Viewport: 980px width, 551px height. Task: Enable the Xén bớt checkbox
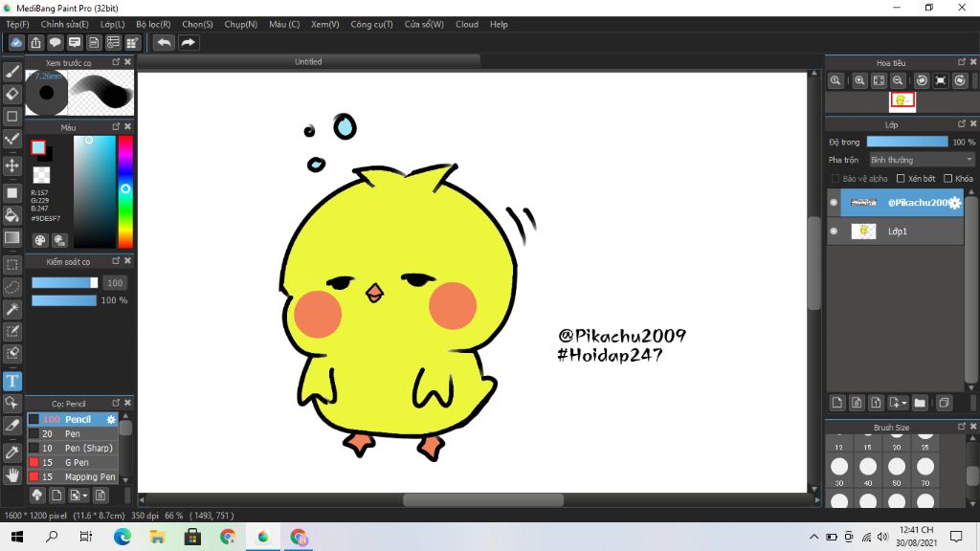901,179
